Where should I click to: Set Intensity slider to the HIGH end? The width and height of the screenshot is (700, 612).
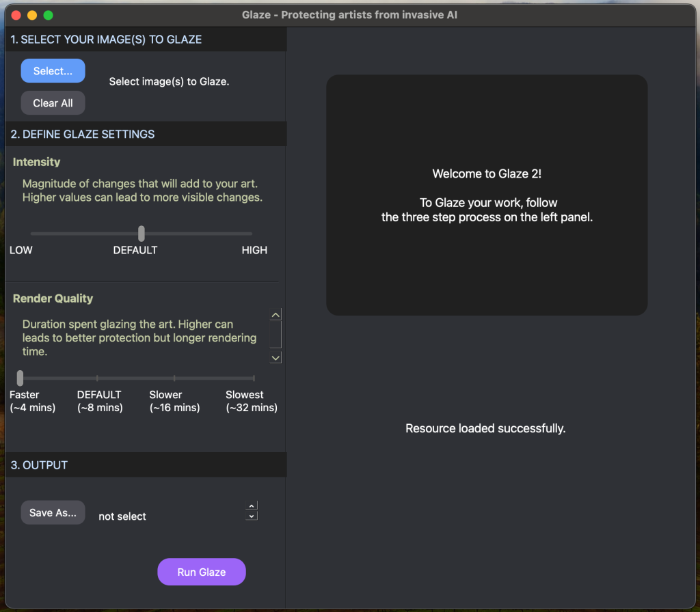(x=251, y=234)
